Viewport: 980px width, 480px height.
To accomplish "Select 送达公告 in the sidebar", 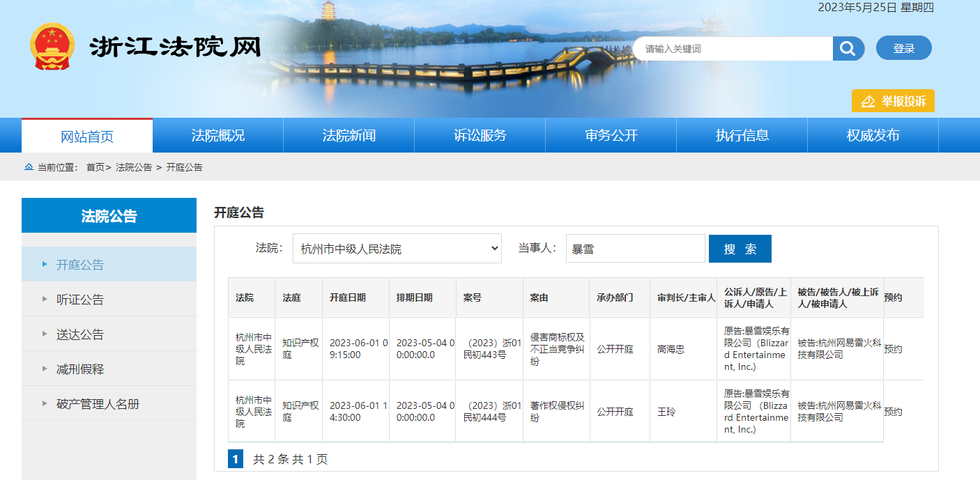I will click(80, 334).
